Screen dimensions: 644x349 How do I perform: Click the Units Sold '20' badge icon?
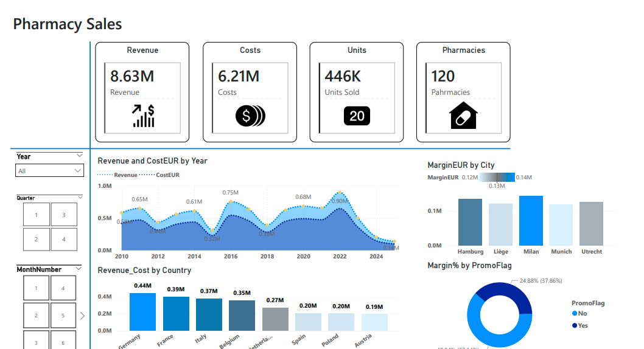357,116
